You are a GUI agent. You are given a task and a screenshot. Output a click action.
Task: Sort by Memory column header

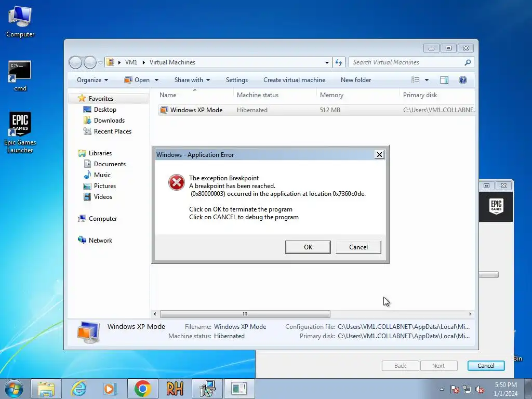358,95
